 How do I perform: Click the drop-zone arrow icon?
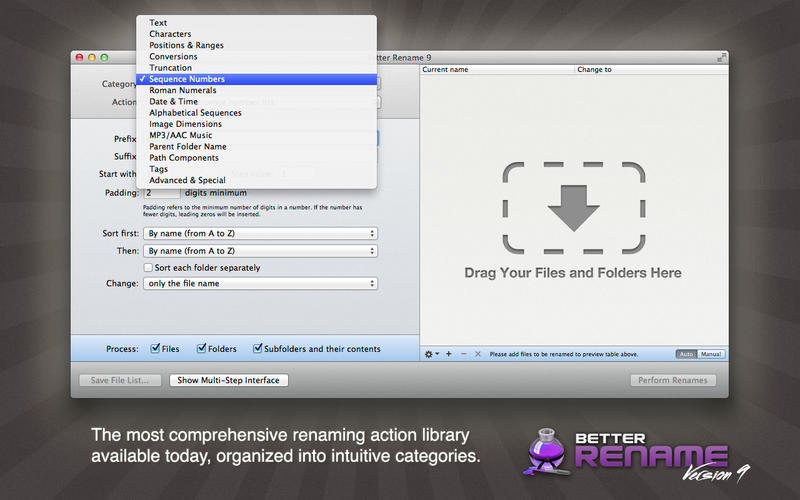pos(573,208)
